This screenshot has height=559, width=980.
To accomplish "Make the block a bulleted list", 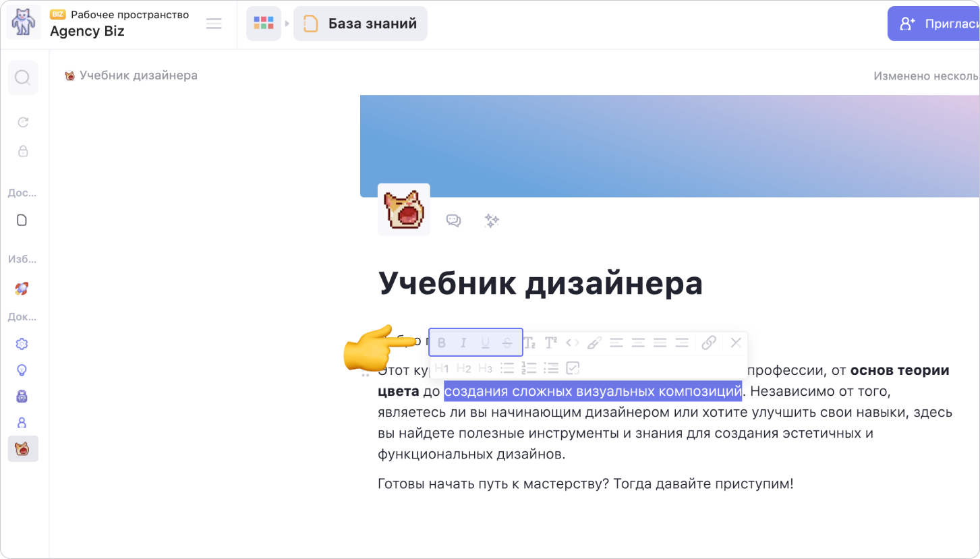I will [507, 368].
